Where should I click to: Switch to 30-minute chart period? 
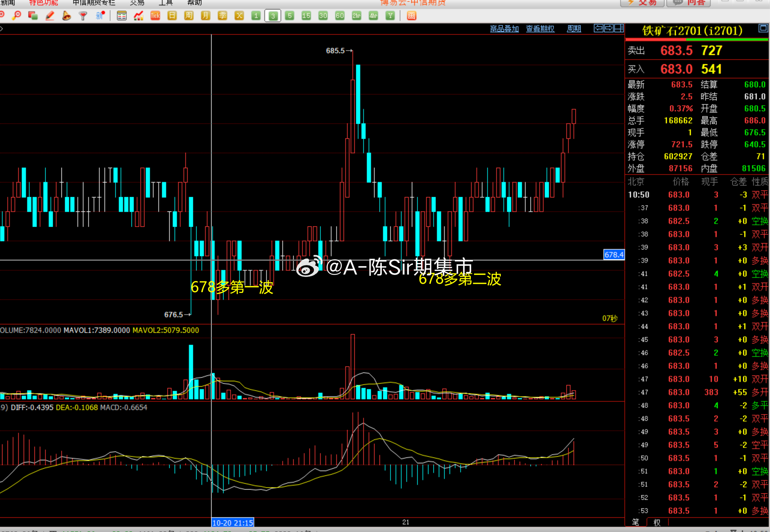(323, 16)
